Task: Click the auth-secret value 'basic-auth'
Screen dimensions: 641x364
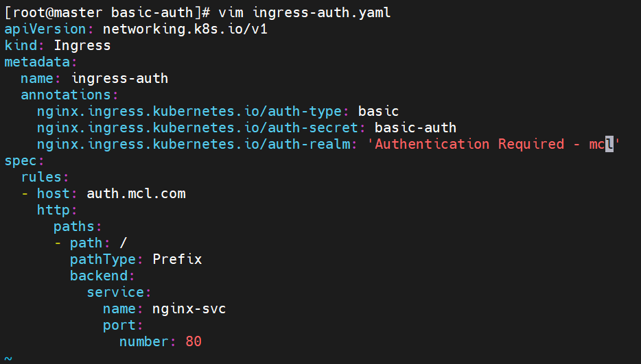Action: (415, 128)
